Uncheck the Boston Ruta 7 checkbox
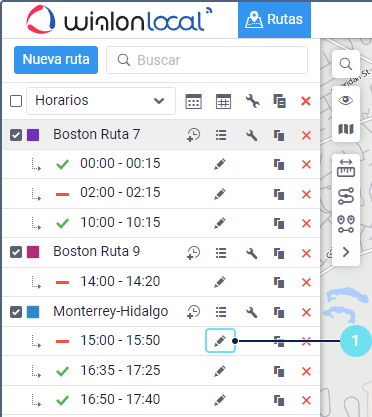372x417 pixels. [x=16, y=135]
